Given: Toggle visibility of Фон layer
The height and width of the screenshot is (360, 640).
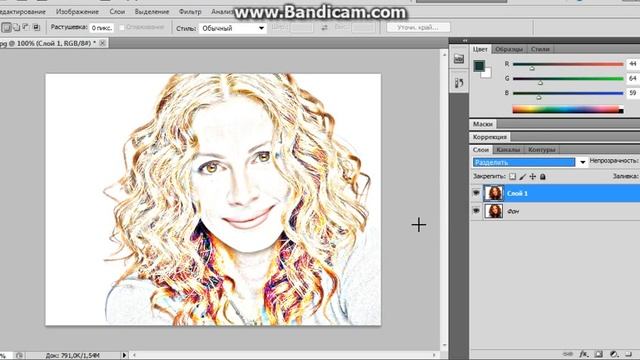Looking at the screenshot, I should pos(476,211).
